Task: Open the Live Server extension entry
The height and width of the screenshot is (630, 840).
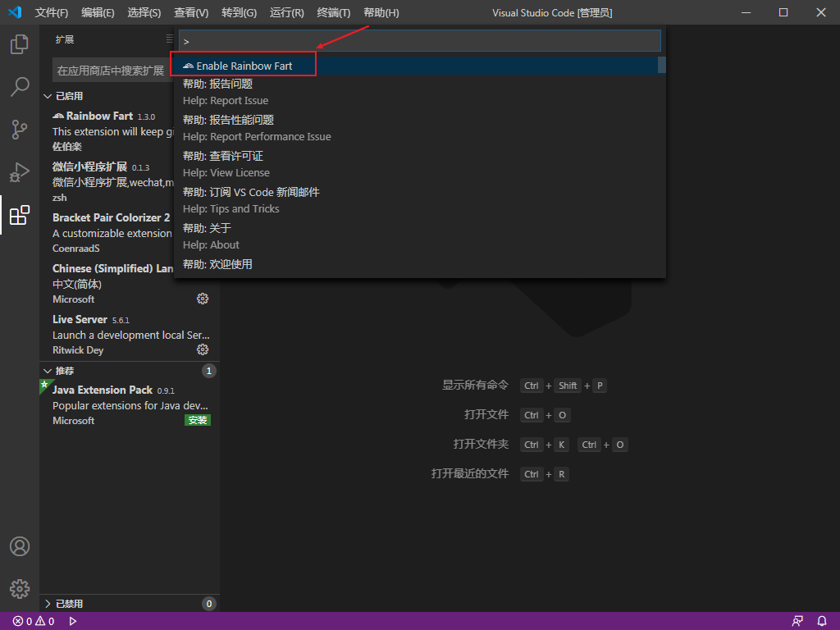Action: pos(129,335)
